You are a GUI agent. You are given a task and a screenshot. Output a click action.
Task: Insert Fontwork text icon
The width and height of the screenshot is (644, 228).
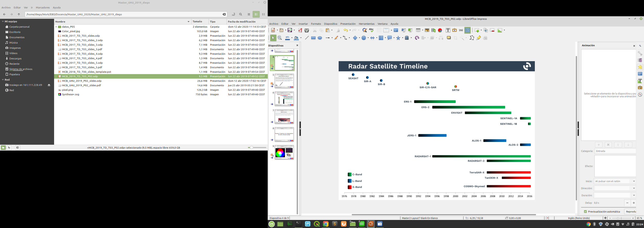coord(454,30)
